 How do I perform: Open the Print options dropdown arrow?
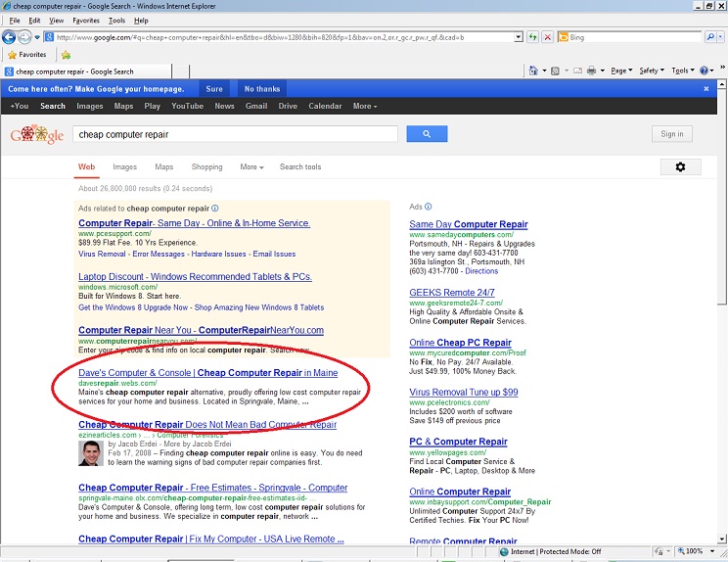click(602, 70)
